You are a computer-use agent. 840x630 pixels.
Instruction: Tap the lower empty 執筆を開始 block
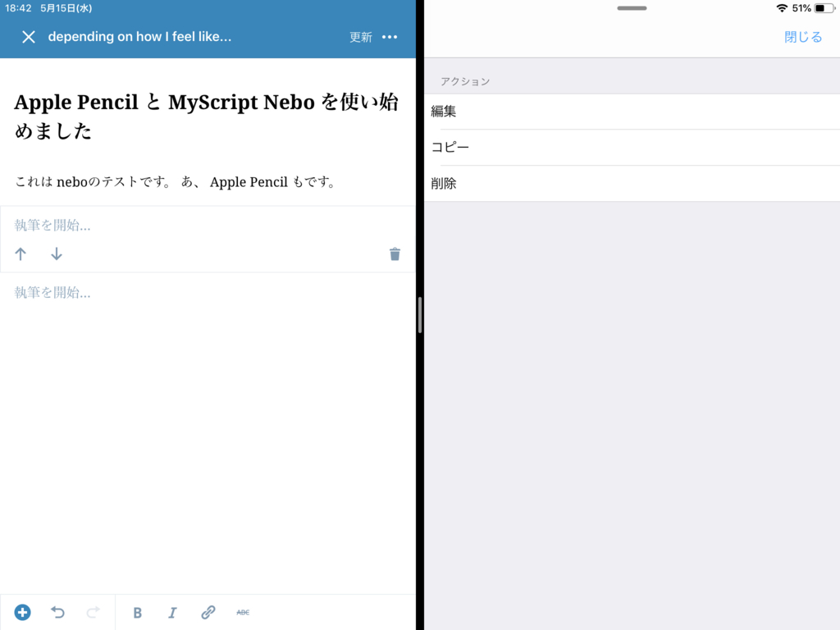click(208, 293)
